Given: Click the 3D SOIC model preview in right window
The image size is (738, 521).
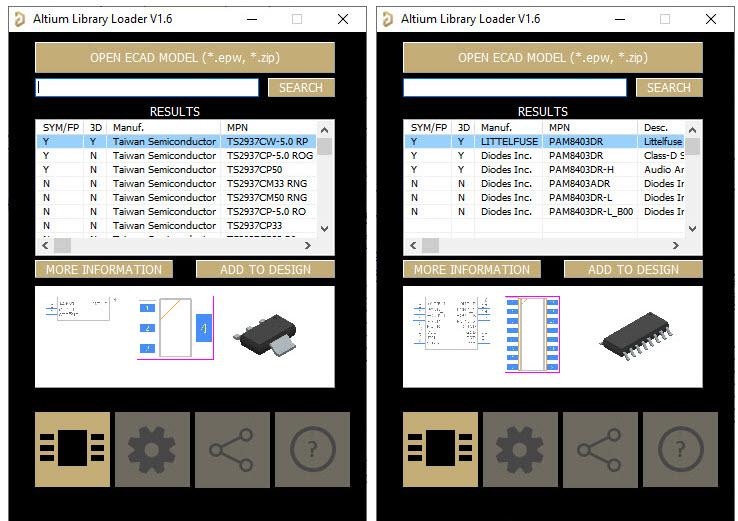Looking at the screenshot, I should [x=636, y=335].
